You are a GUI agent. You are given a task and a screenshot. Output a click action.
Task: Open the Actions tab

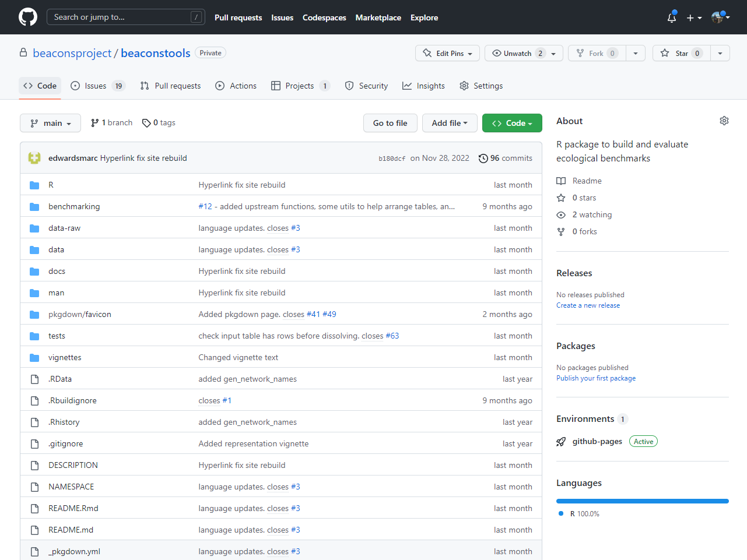(236, 86)
